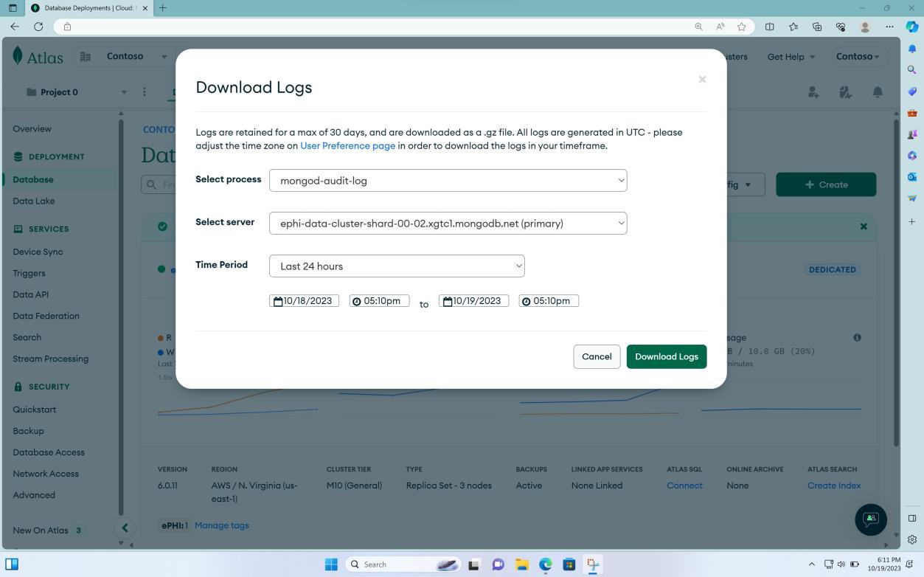This screenshot has height=577, width=924.
Task: Click the invite user icon in the top bar
Action: tap(813, 91)
